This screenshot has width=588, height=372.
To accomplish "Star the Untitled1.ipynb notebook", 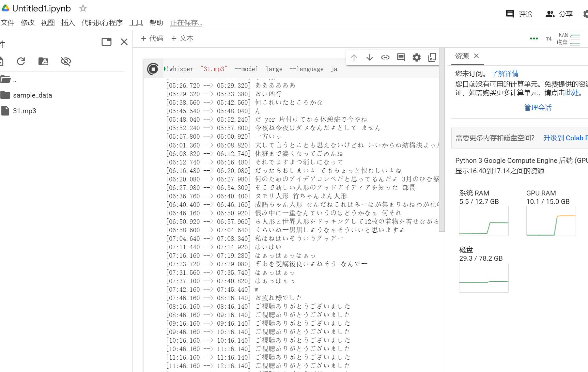I will click(x=83, y=8).
